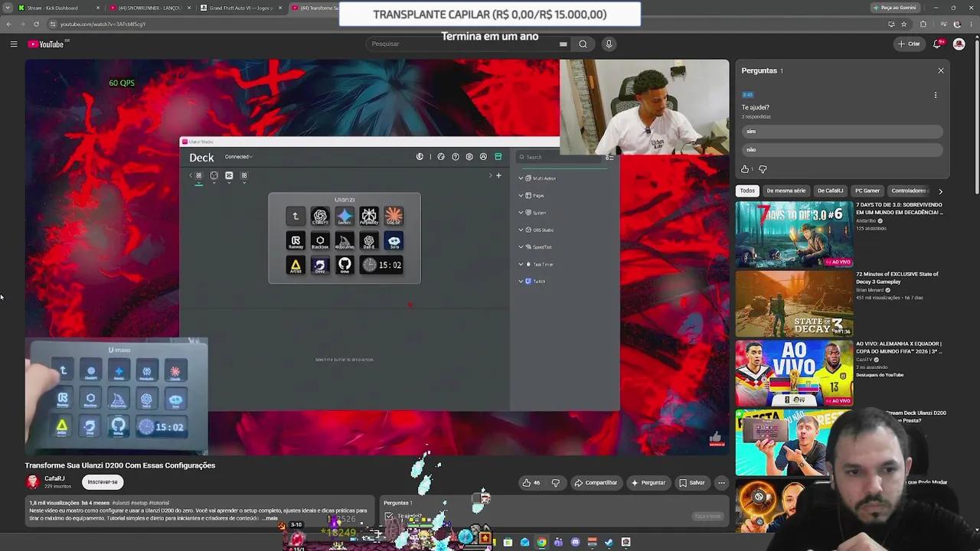Click the Blackbox hexagon key
Image resolution: width=980 pixels, height=551 pixels.
pyautogui.click(x=320, y=241)
